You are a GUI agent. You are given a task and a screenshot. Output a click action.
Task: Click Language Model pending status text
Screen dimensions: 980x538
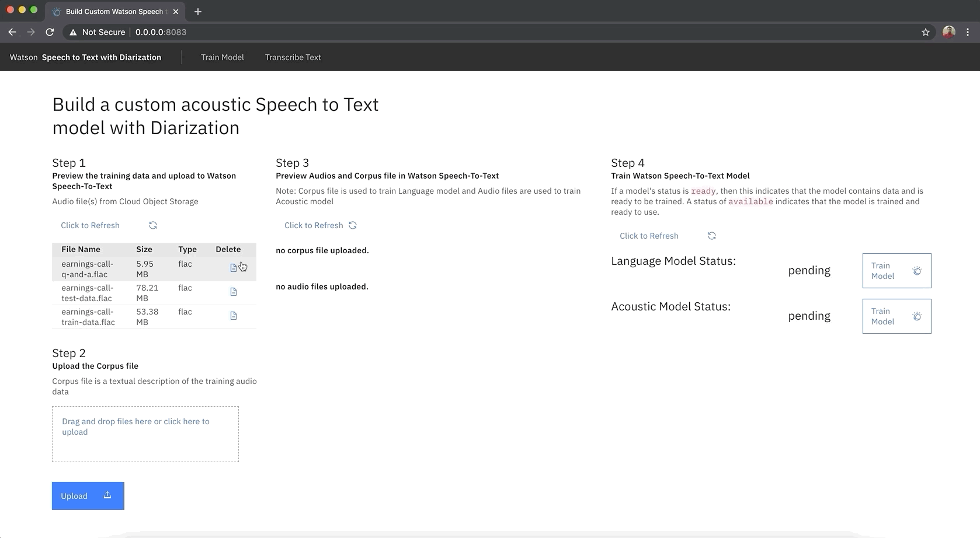[809, 270]
